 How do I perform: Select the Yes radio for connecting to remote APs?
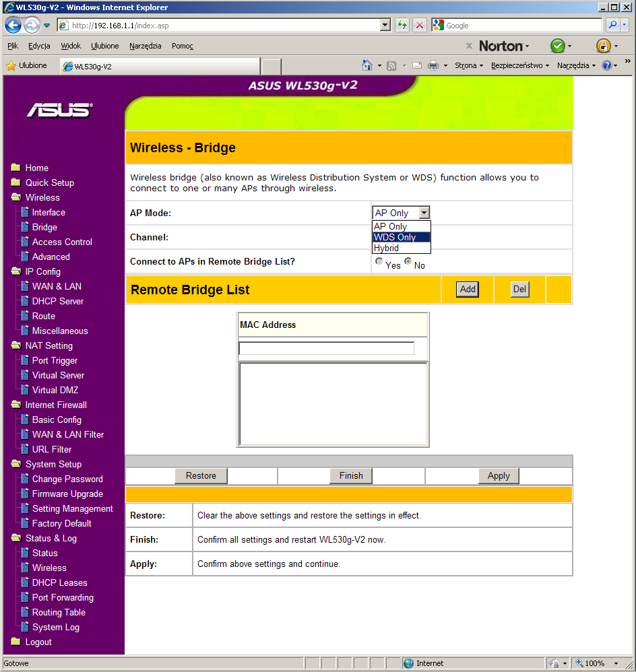click(x=379, y=263)
